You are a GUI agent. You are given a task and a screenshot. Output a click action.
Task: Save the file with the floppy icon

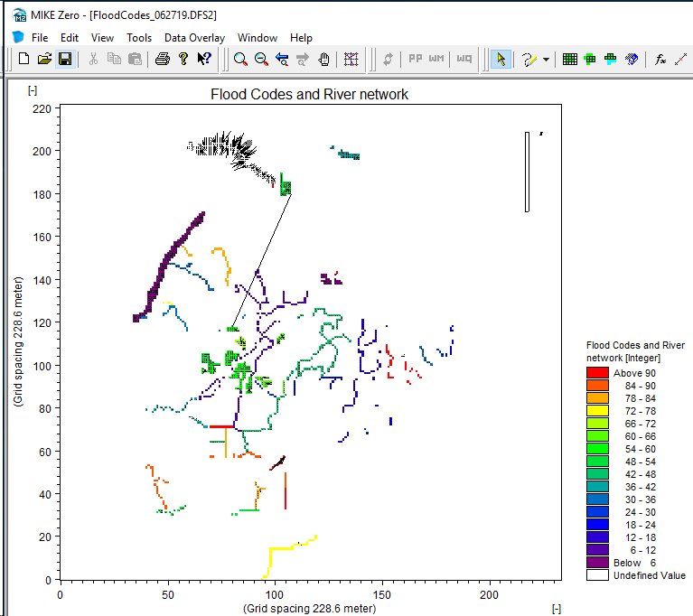(65, 59)
